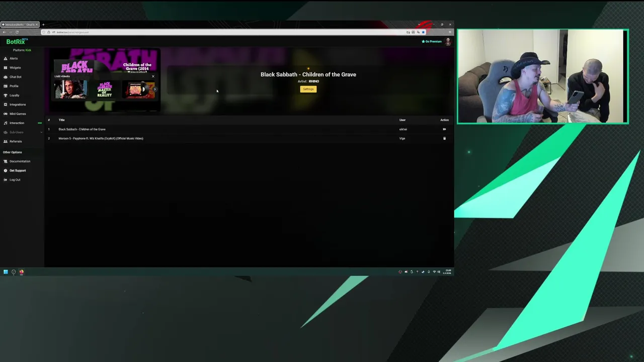Click the Go Premium link
Viewport: 644px width, 362px height.
[432, 41]
